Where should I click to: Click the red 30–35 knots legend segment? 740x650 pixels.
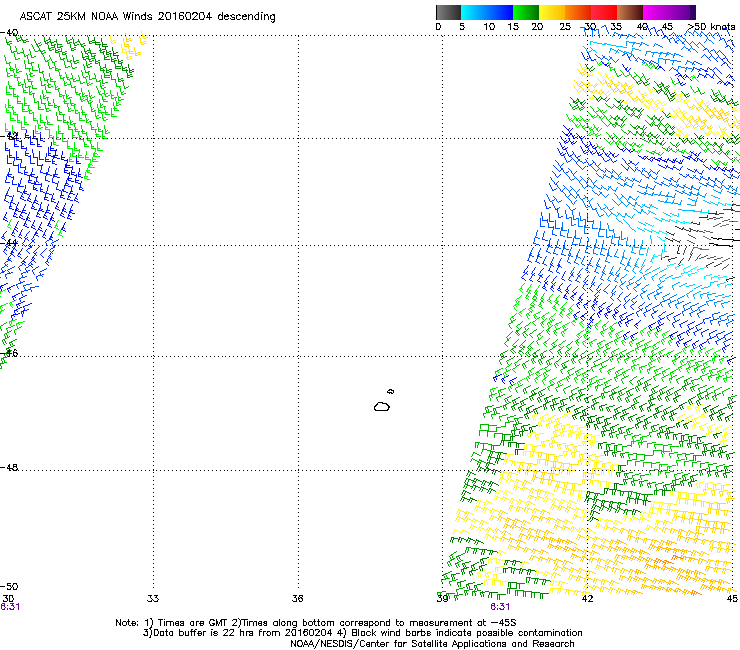click(604, 12)
